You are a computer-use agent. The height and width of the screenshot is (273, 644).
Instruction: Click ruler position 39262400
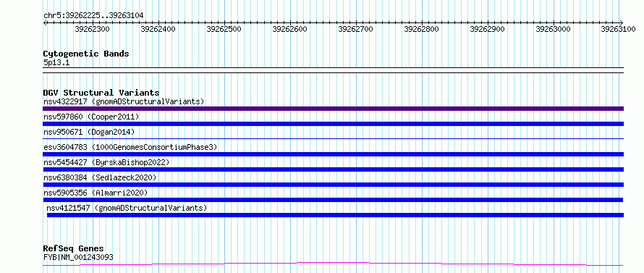(158, 29)
